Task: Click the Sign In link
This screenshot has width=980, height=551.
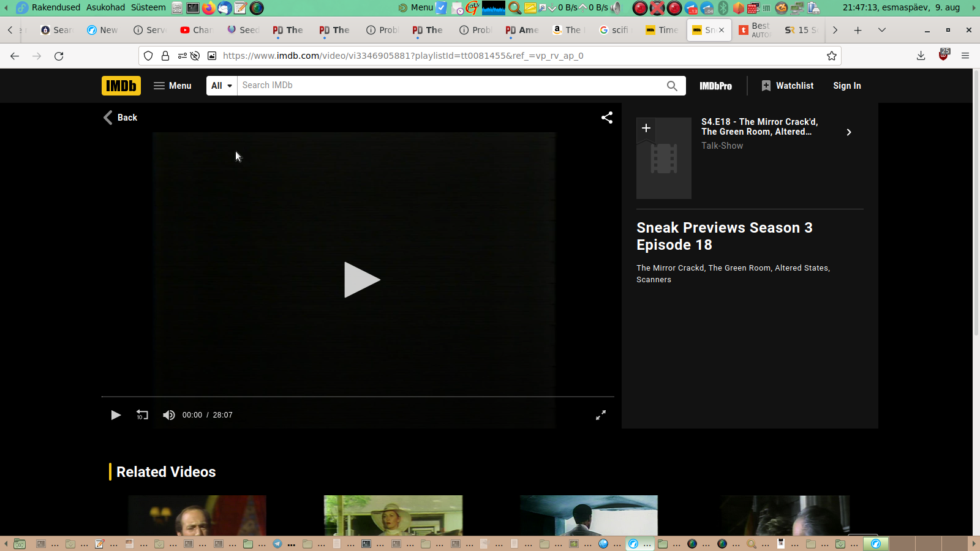Action: pos(846,86)
